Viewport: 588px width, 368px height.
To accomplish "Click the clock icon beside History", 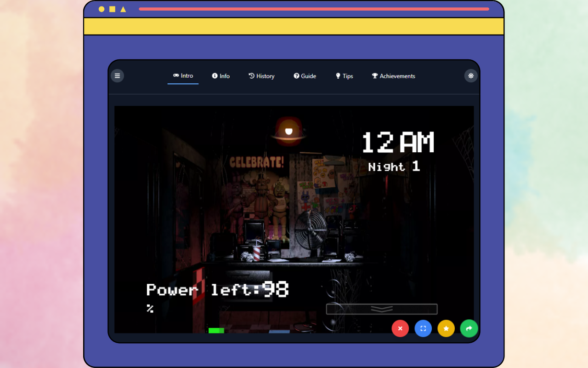I will click(250, 76).
